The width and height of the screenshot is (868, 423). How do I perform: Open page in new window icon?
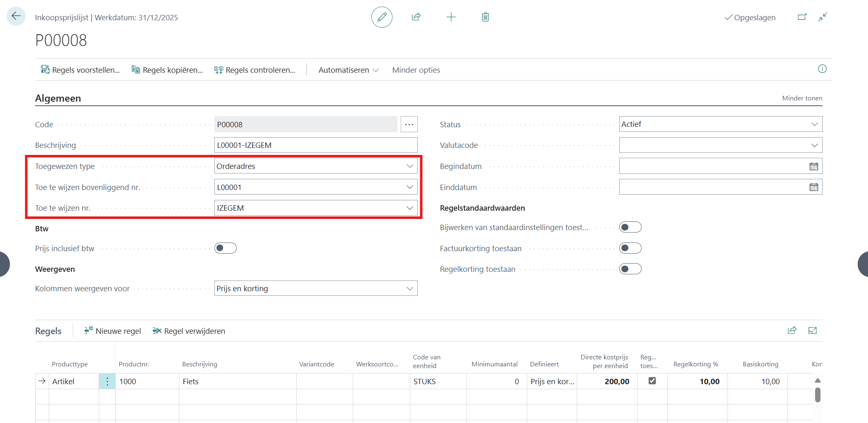[802, 17]
